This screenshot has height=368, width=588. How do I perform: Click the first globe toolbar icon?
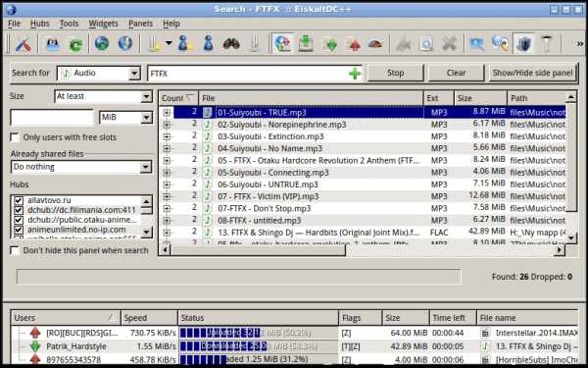click(x=102, y=43)
